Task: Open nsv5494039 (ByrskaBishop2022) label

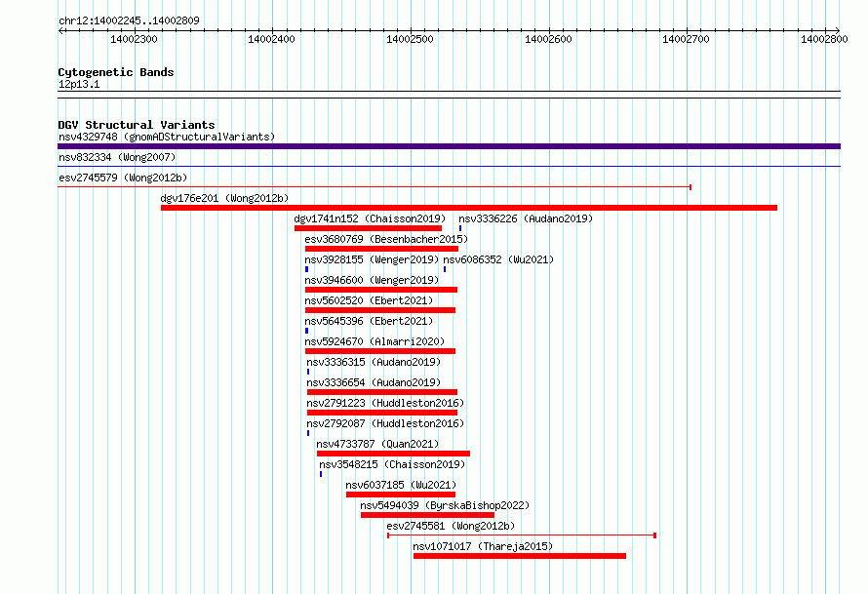Action: tap(445, 505)
